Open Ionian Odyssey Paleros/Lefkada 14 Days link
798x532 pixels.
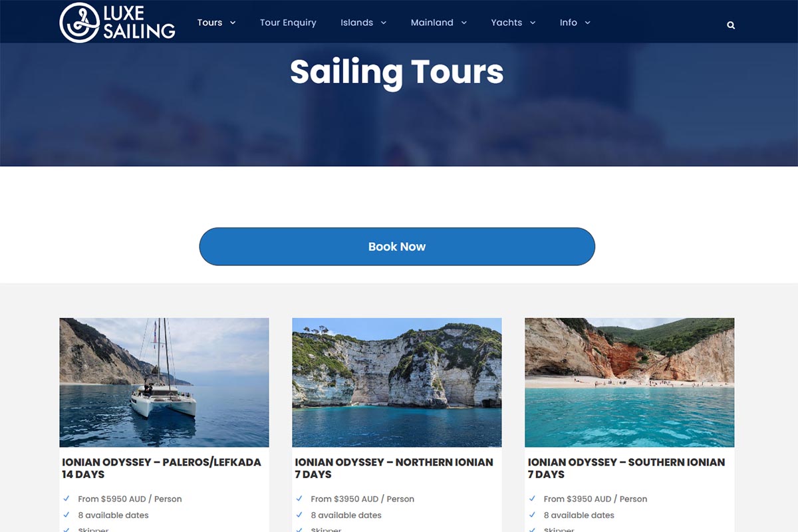162,468
